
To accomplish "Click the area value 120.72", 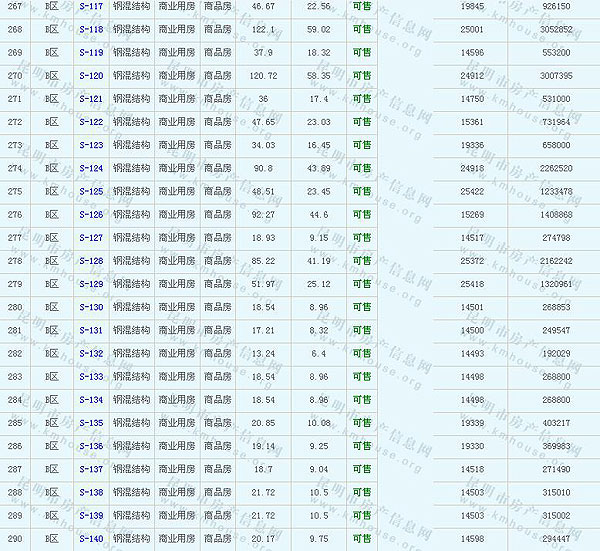I will [x=263, y=75].
